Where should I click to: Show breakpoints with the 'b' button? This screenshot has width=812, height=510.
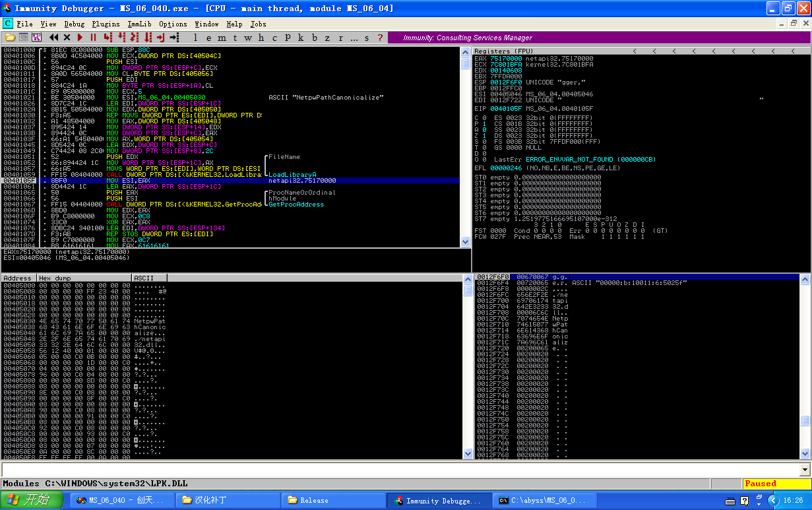(315, 38)
